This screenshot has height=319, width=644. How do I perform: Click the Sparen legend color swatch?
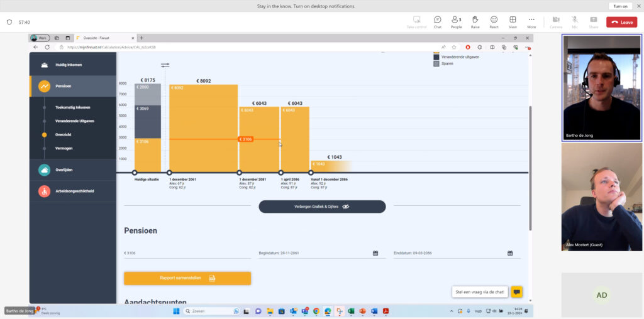[436, 63]
